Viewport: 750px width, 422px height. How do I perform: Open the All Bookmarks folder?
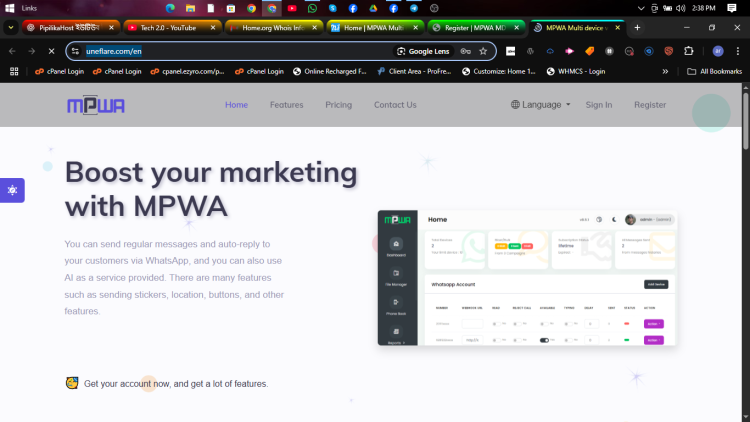point(715,71)
